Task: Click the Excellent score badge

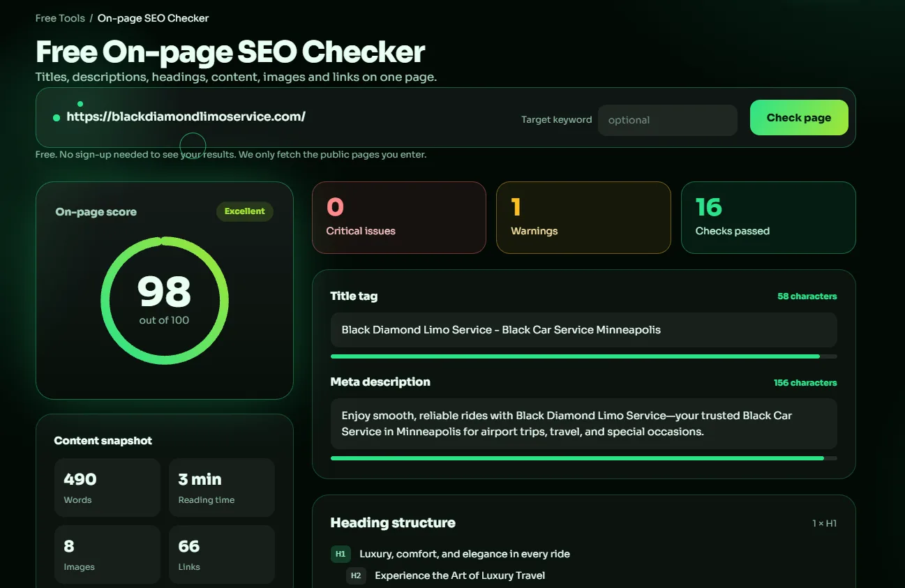Action: pos(245,211)
